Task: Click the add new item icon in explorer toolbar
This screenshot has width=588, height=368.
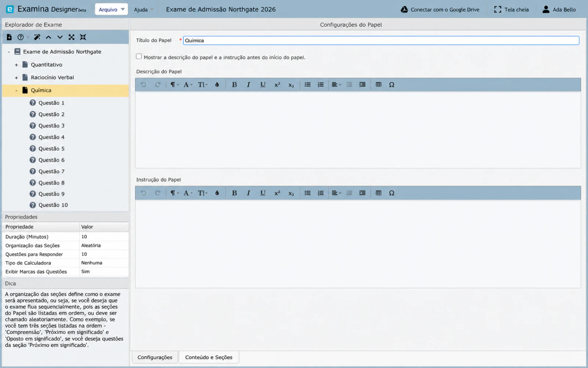Action: click(x=9, y=37)
